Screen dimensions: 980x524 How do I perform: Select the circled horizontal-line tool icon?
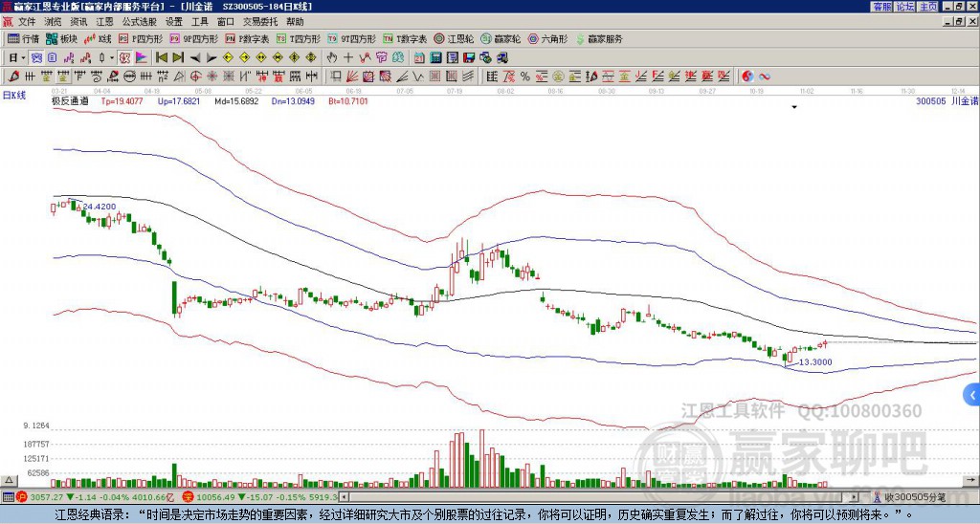click(129, 76)
